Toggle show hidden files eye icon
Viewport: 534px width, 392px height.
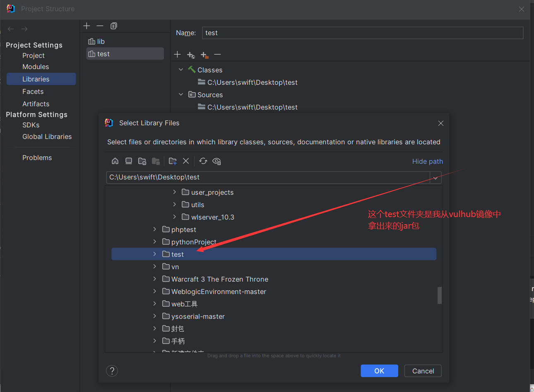pos(216,161)
